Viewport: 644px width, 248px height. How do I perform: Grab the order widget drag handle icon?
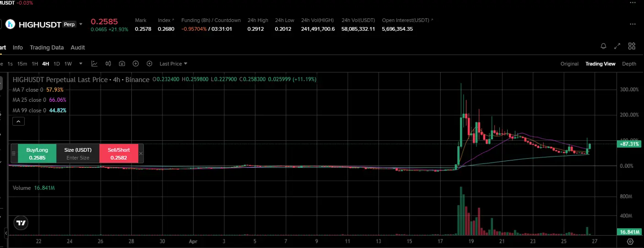point(14,154)
